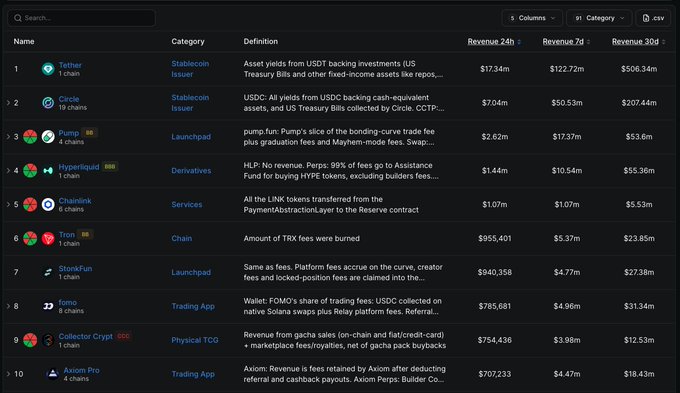Viewport: 680px width, 393px height.
Task: Click the Tron logo icon
Action: (x=48, y=238)
